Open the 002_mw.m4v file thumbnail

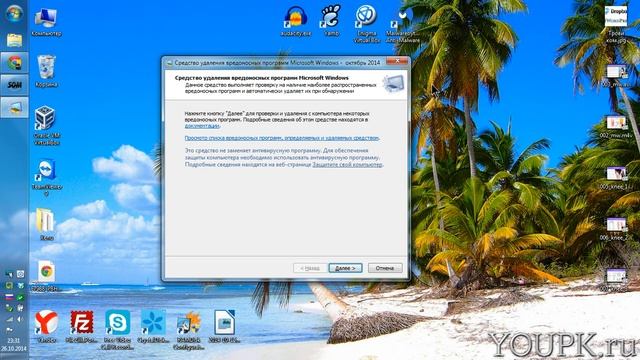616,127
